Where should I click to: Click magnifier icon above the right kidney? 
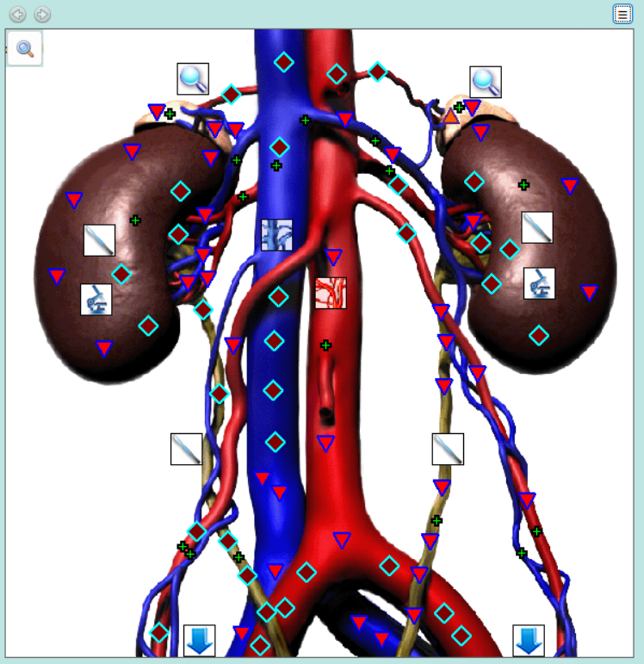[x=486, y=83]
